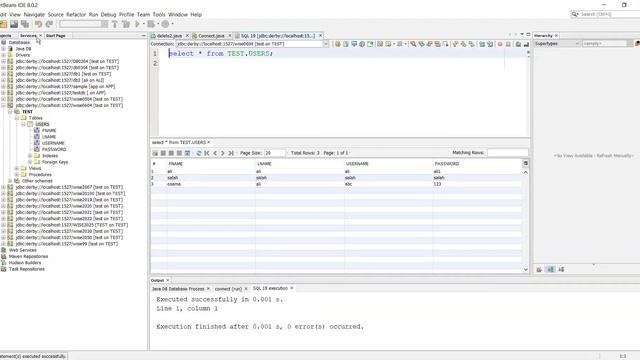Go to the first page of results
This screenshot has height=360, width=640.
(x=207, y=153)
